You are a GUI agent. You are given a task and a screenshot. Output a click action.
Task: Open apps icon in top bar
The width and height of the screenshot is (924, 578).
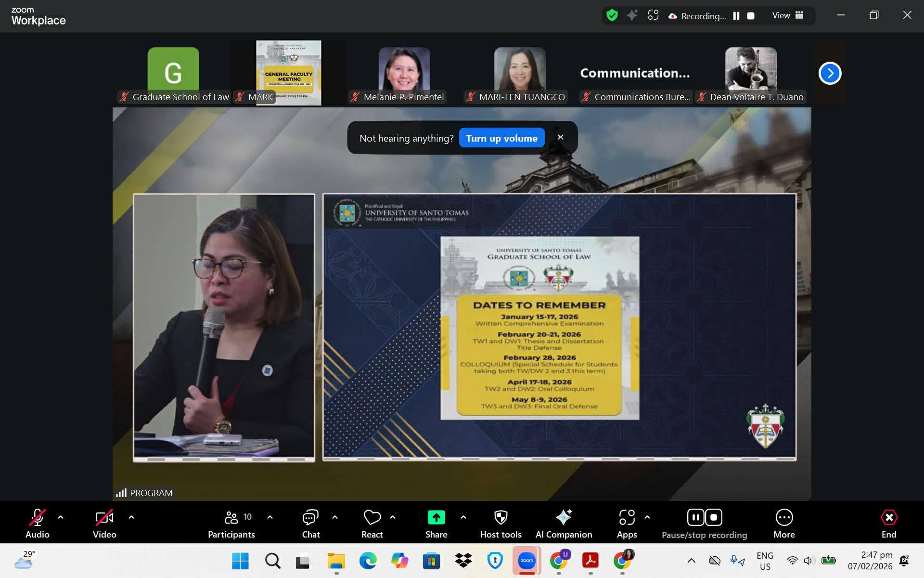point(653,15)
